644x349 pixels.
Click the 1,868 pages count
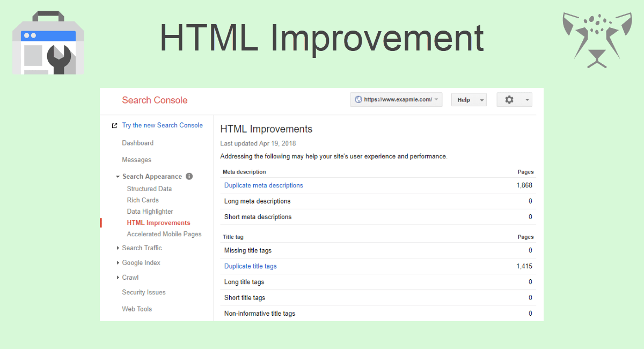(x=524, y=185)
